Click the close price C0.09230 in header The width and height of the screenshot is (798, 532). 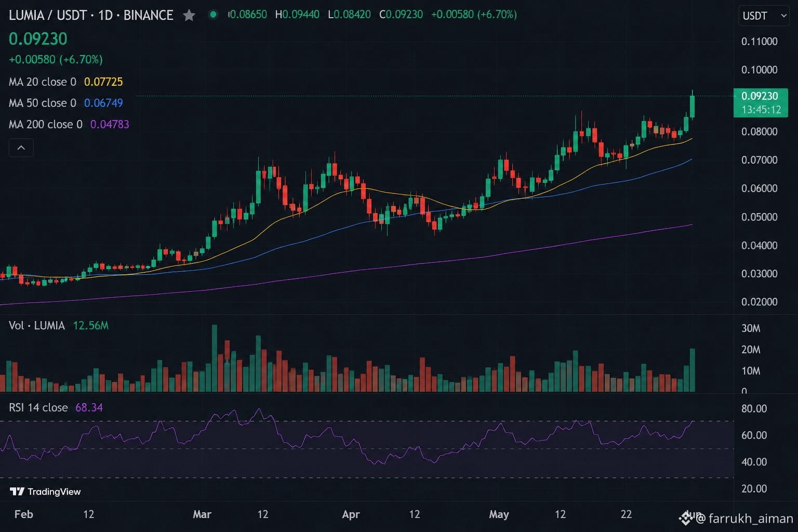coord(401,15)
